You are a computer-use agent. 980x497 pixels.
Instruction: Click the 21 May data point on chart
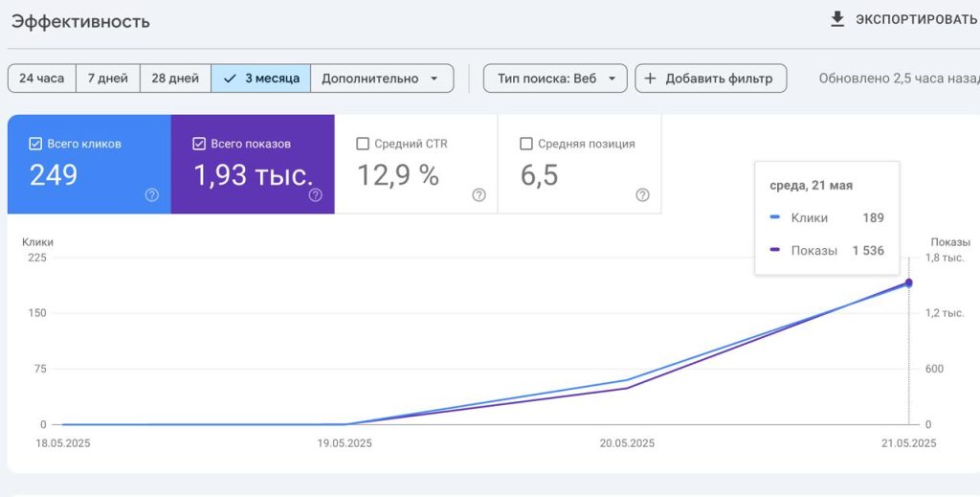tap(909, 283)
